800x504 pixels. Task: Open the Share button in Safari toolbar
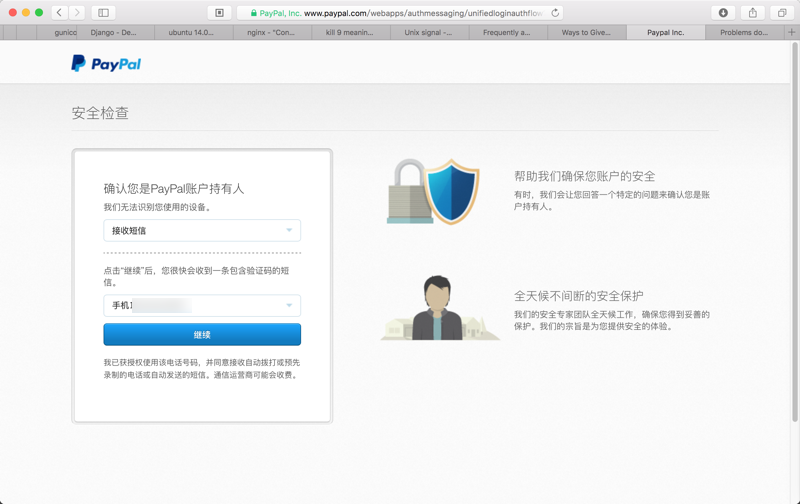point(753,13)
